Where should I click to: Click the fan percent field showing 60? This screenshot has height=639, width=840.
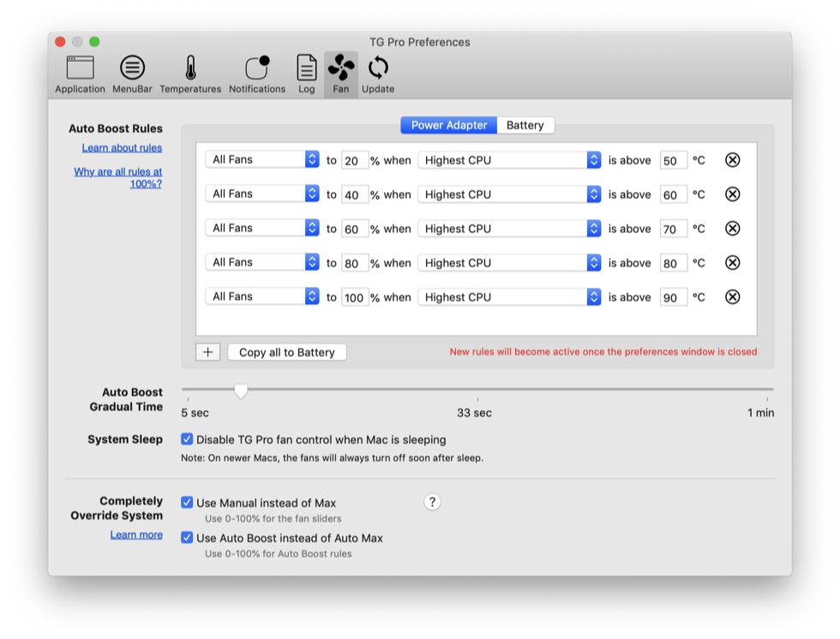click(x=355, y=229)
